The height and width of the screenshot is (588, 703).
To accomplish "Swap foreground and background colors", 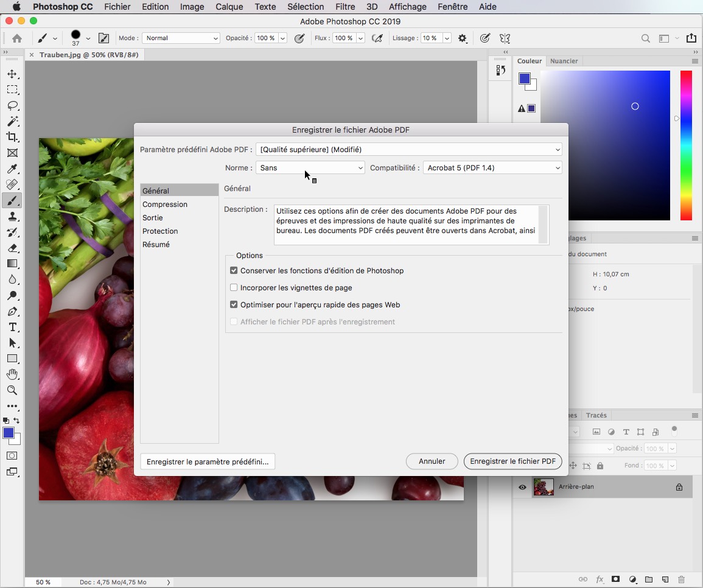I will [x=16, y=420].
